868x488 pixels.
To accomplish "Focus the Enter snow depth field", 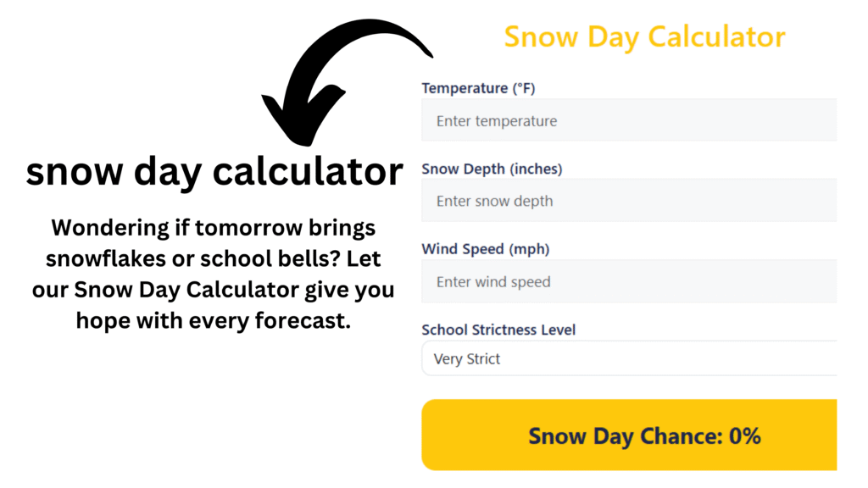I will pyautogui.click(x=629, y=200).
